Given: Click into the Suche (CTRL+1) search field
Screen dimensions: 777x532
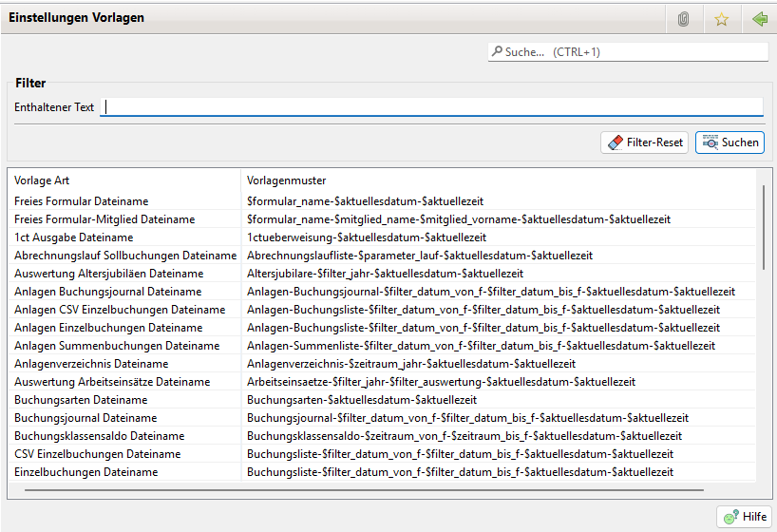Looking at the screenshot, I should tap(632, 52).
